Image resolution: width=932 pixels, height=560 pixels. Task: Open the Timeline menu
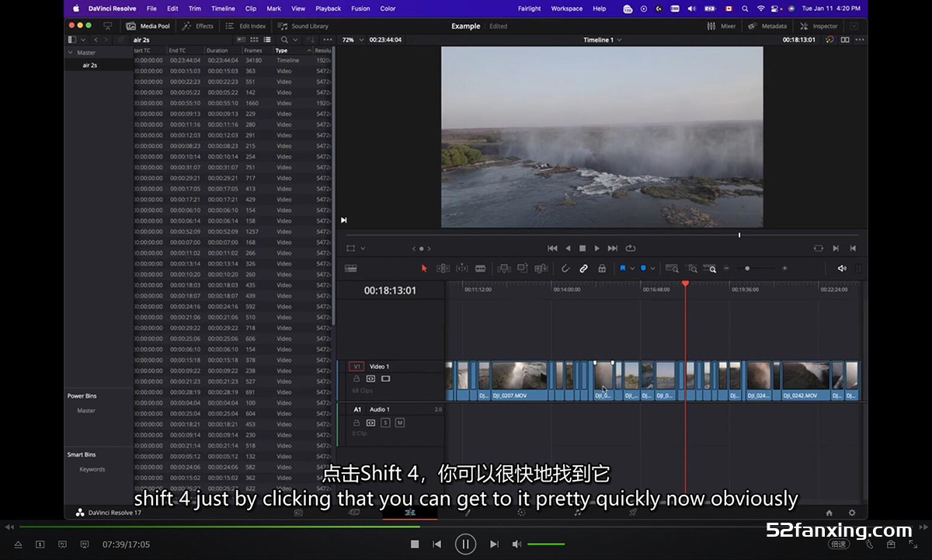tap(223, 9)
